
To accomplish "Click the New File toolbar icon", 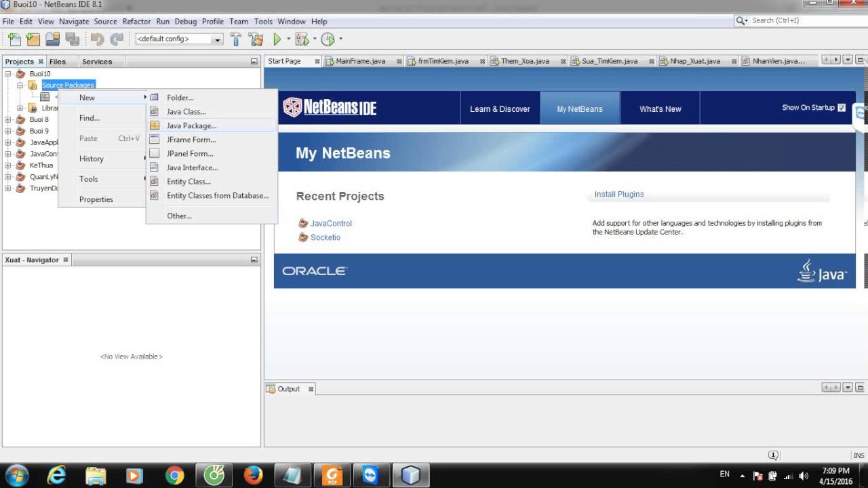I will (x=14, y=39).
